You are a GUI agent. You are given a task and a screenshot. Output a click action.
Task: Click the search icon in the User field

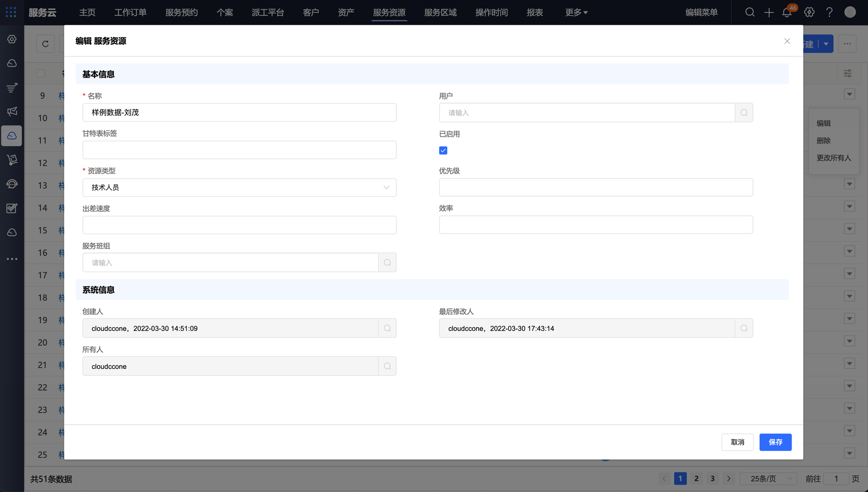[744, 113]
